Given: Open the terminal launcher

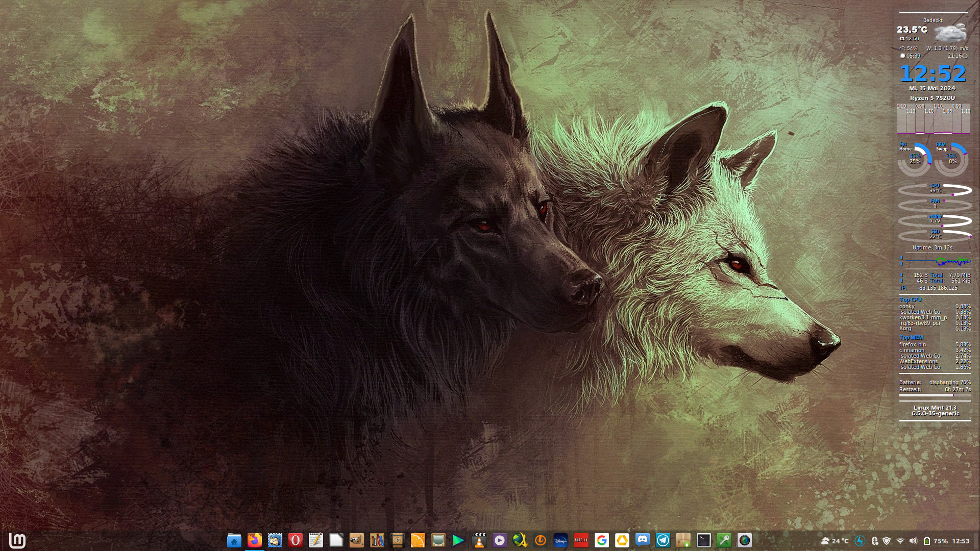Looking at the screenshot, I should [x=704, y=540].
